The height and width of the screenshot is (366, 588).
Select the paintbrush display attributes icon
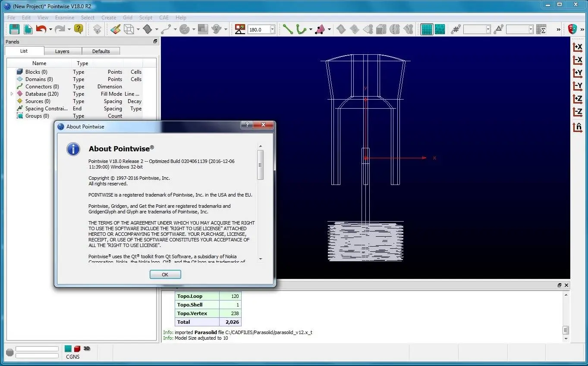(115, 29)
